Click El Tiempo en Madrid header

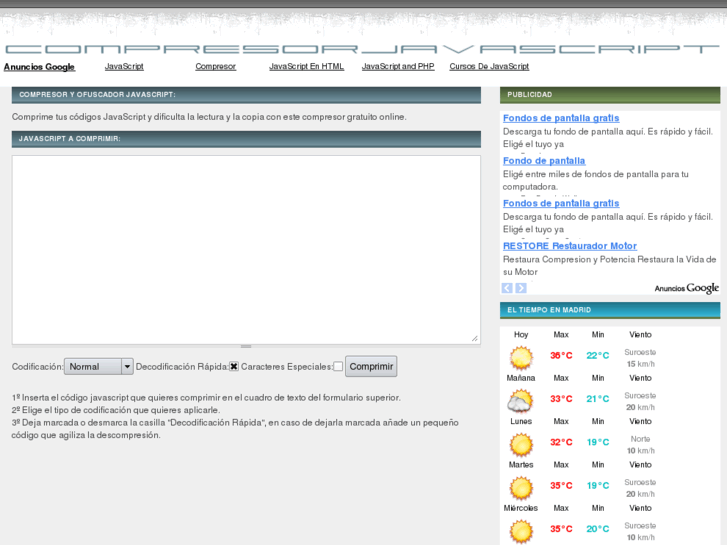point(610,310)
